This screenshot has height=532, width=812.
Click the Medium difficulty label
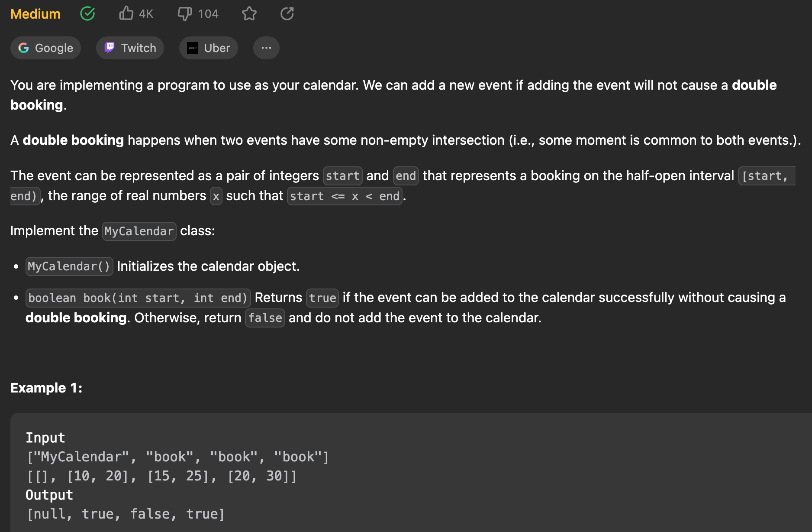click(x=35, y=14)
